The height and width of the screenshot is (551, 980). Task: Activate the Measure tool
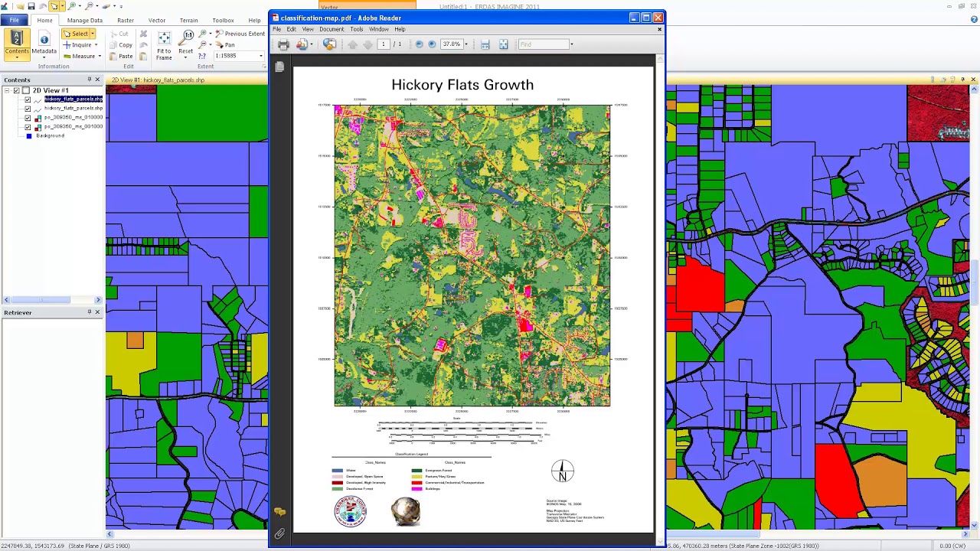click(80, 56)
